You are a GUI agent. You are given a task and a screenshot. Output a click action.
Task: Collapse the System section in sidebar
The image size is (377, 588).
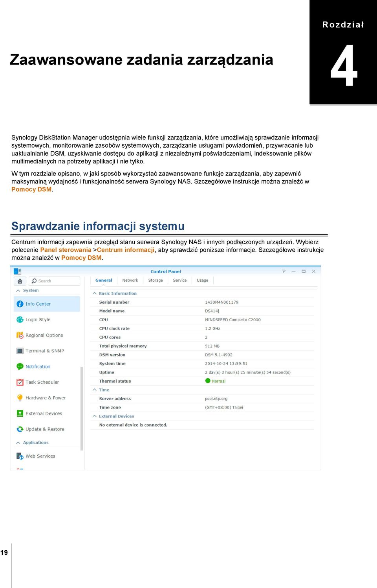pos(18,291)
